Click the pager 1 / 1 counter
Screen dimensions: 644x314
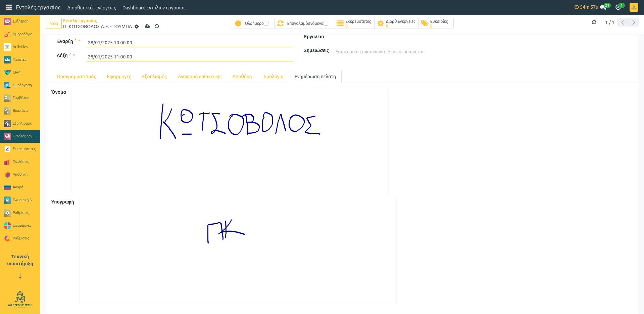(x=609, y=23)
